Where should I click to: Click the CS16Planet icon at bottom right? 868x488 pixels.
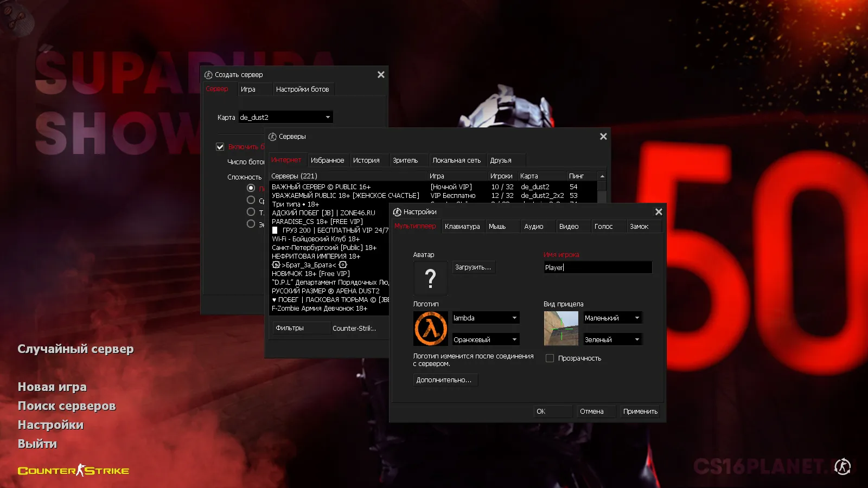tap(843, 466)
